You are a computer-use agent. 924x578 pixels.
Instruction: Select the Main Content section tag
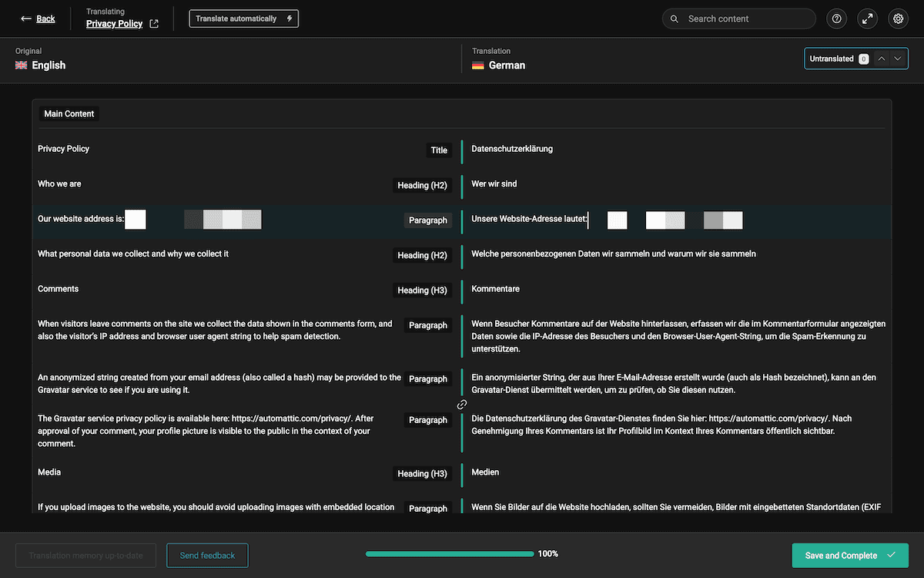tap(69, 114)
